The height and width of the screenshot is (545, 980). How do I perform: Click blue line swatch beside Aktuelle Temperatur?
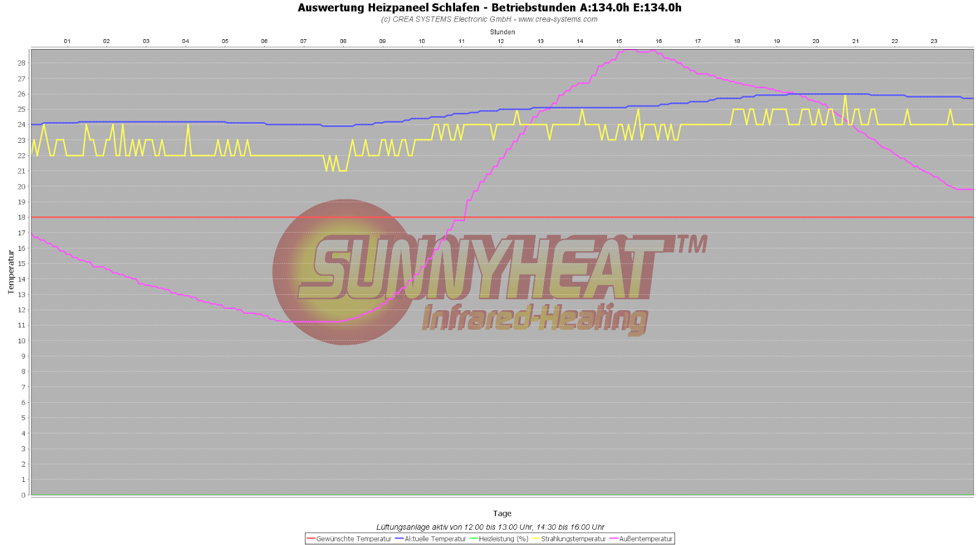coord(399,539)
